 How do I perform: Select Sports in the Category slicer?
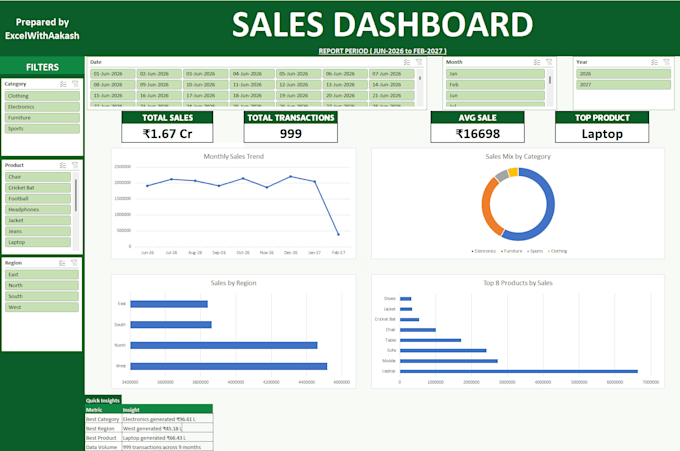(42, 128)
